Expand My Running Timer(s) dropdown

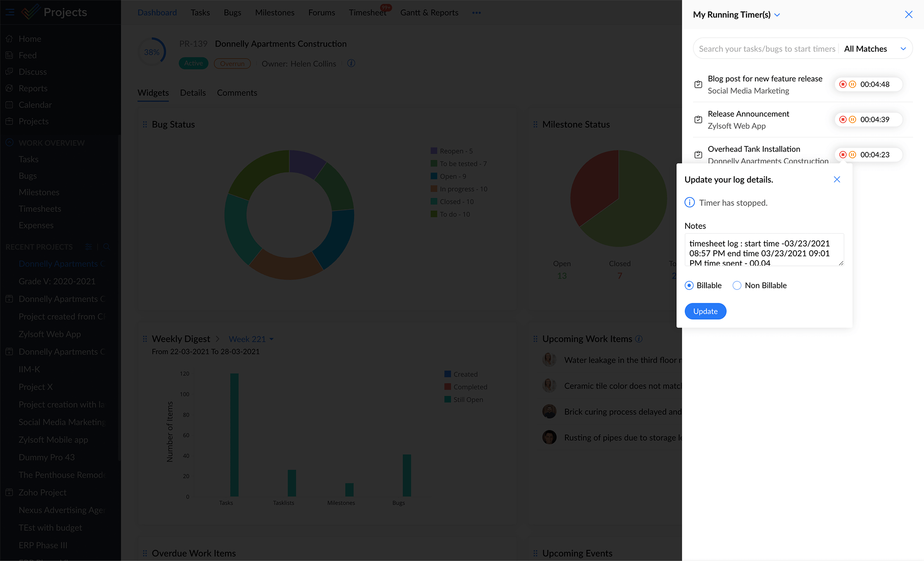[x=777, y=15]
